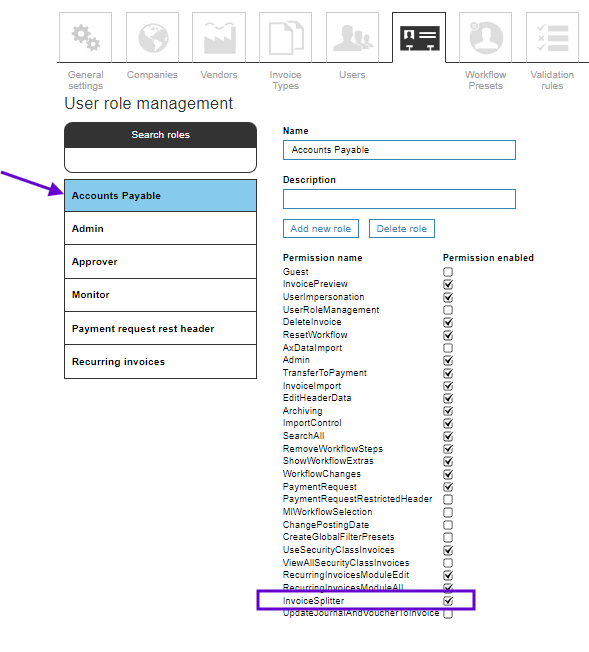Select the Admin role in list
589x652 pixels.
pyautogui.click(x=161, y=228)
